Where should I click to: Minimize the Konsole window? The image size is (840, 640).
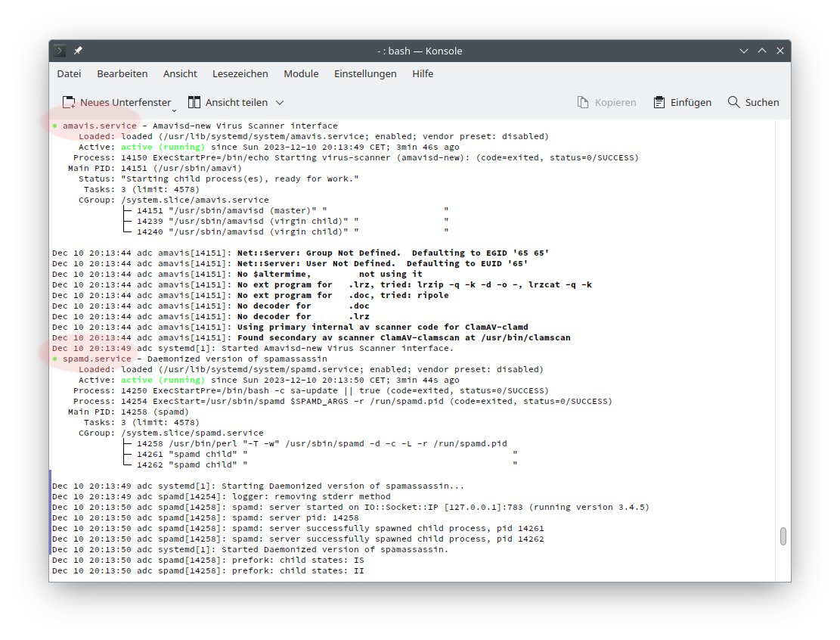(x=745, y=51)
